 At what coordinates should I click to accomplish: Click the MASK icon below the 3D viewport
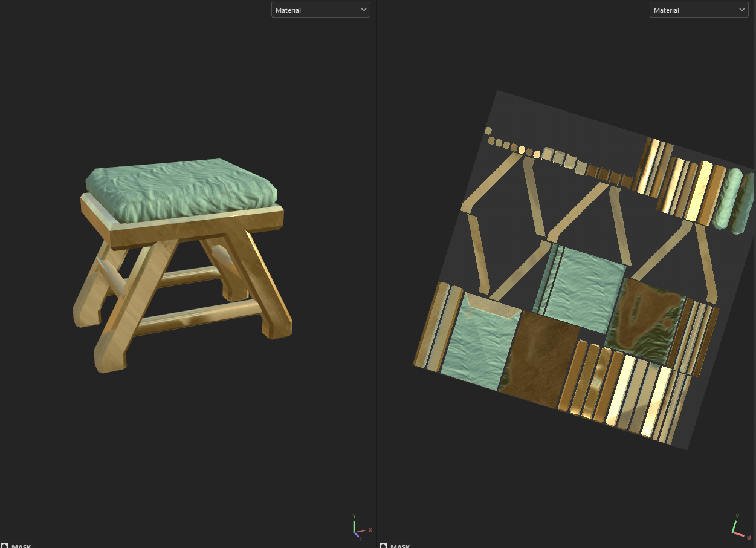click(x=4, y=546)
